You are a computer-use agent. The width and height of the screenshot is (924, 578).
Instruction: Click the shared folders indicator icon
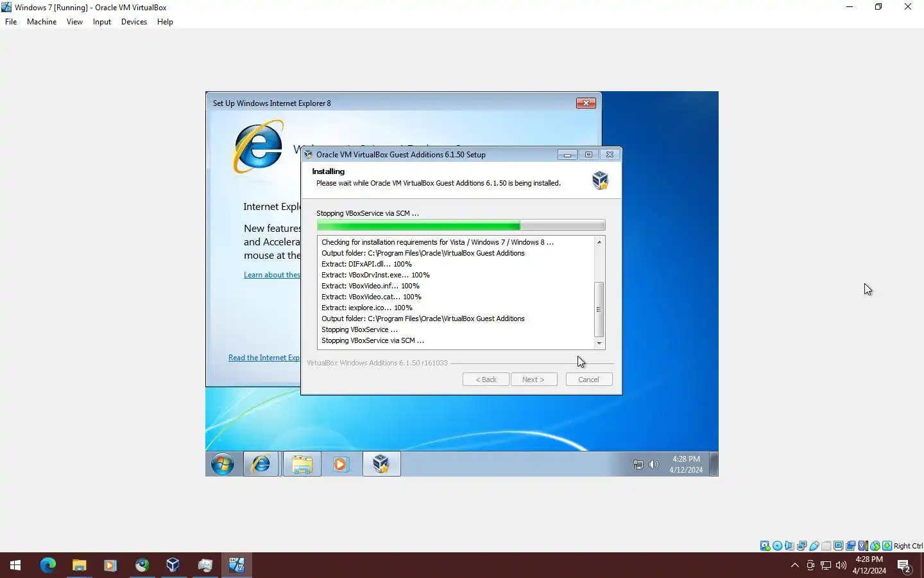(x=826, y=546)
